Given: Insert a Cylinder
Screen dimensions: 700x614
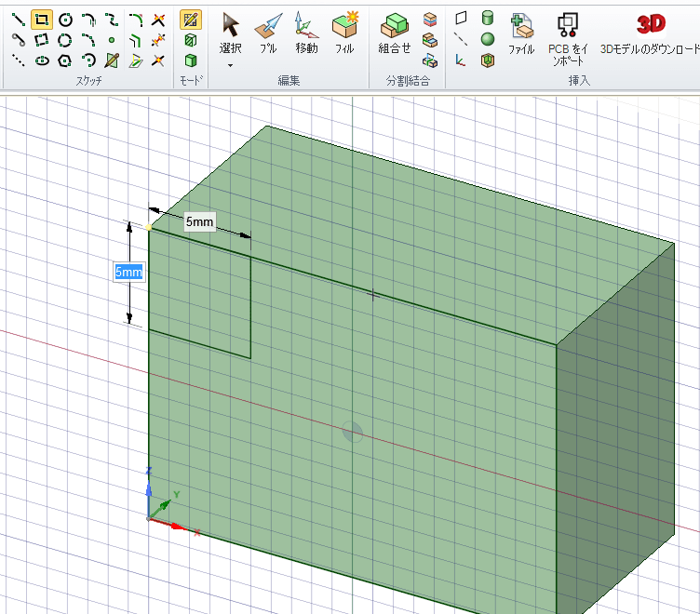Looking at the screenshot, I should click(488, 19).
